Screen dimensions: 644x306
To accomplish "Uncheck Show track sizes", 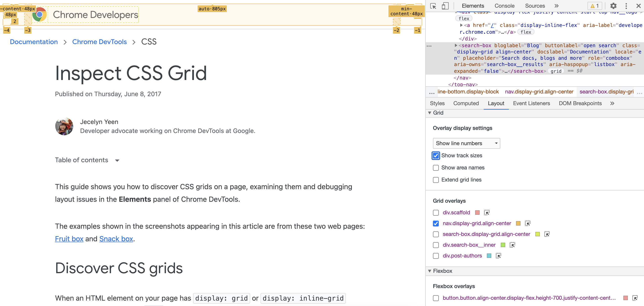I will point(436,156).
